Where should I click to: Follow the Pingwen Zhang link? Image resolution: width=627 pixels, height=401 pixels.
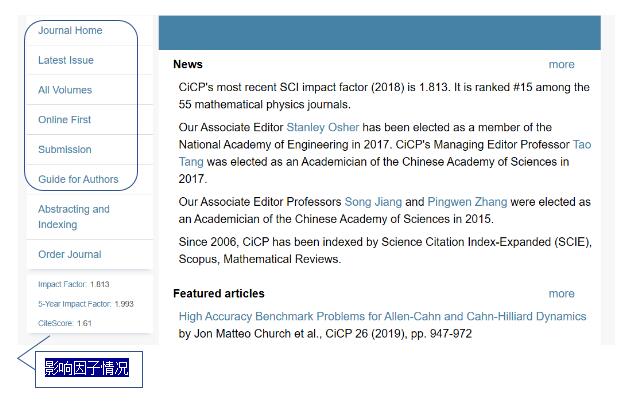click(x=467, y=201)
